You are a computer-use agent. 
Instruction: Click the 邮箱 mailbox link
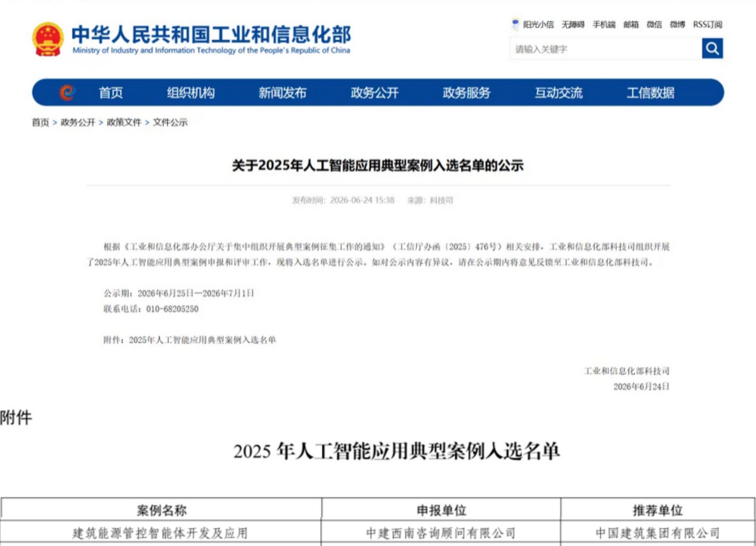pos(631,25)
